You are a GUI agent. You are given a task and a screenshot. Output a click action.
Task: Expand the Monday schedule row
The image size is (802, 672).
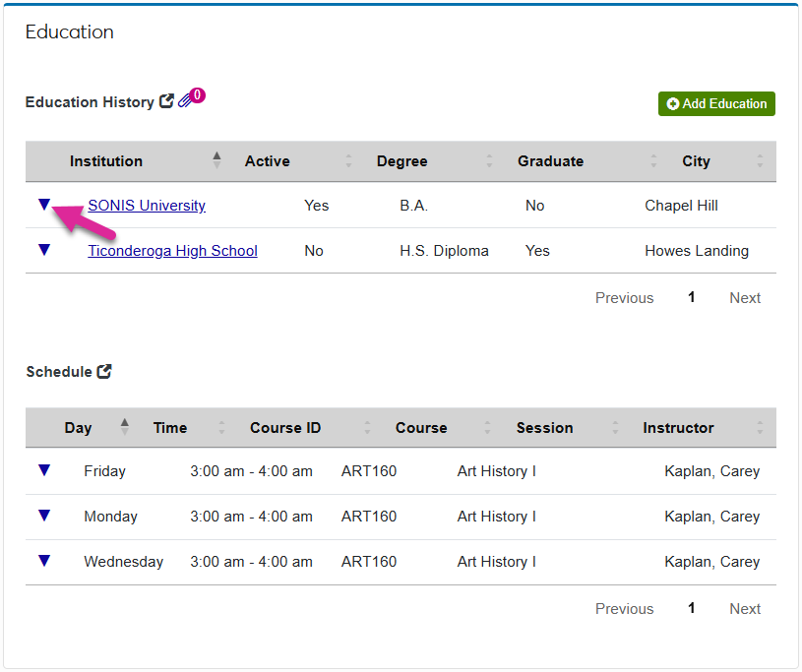43,516
